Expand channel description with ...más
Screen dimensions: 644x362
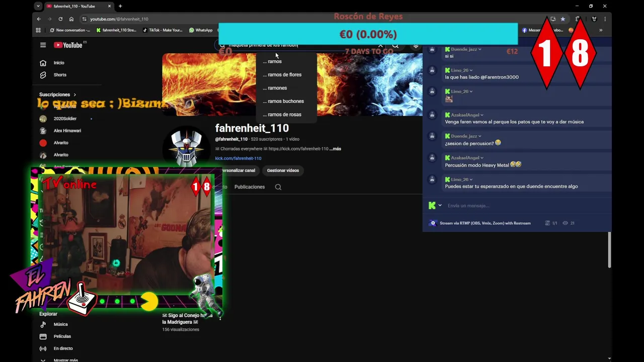(x=335, y=149)
